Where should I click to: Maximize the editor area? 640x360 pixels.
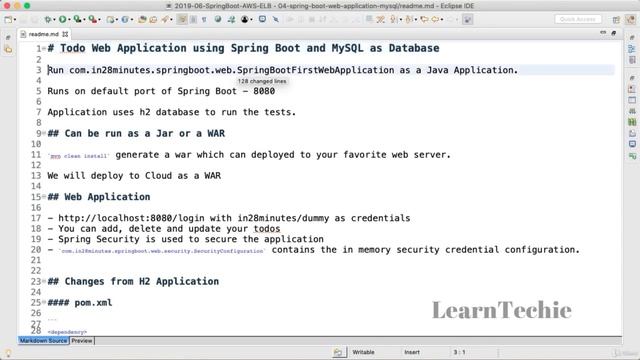point(613,33)
